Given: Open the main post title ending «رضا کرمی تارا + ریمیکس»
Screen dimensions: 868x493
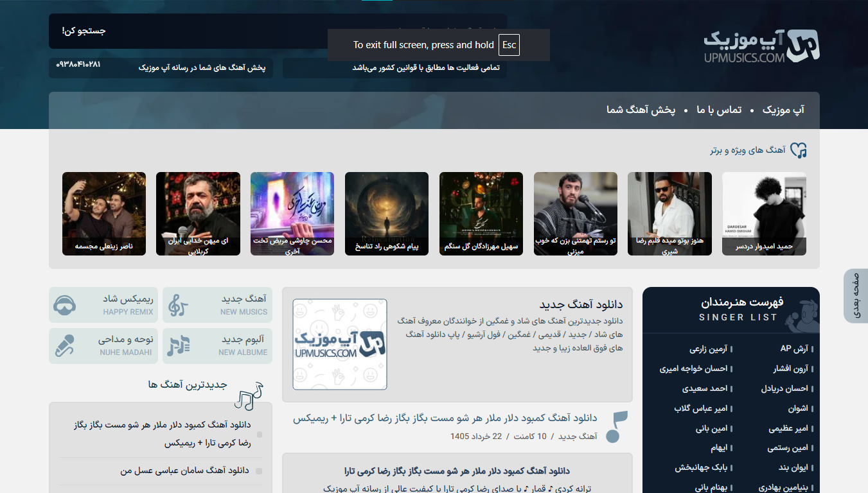Looking at the screenshot, I should [x=445, y=418].
